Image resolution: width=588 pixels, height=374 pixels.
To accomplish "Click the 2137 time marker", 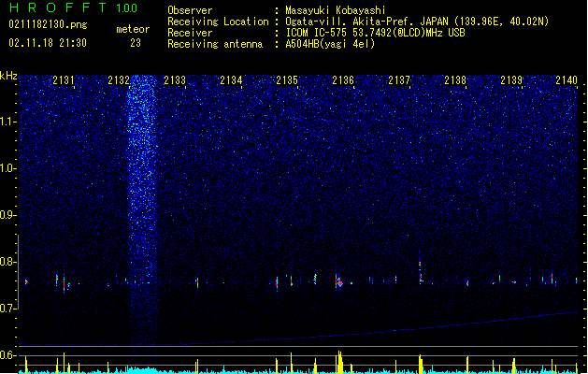I will tap(399, 80).
